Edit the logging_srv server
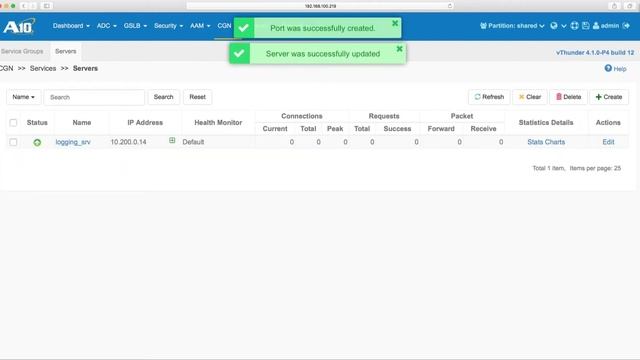The height and width of the screenshot is (360, 640). [x=608, y=142]
